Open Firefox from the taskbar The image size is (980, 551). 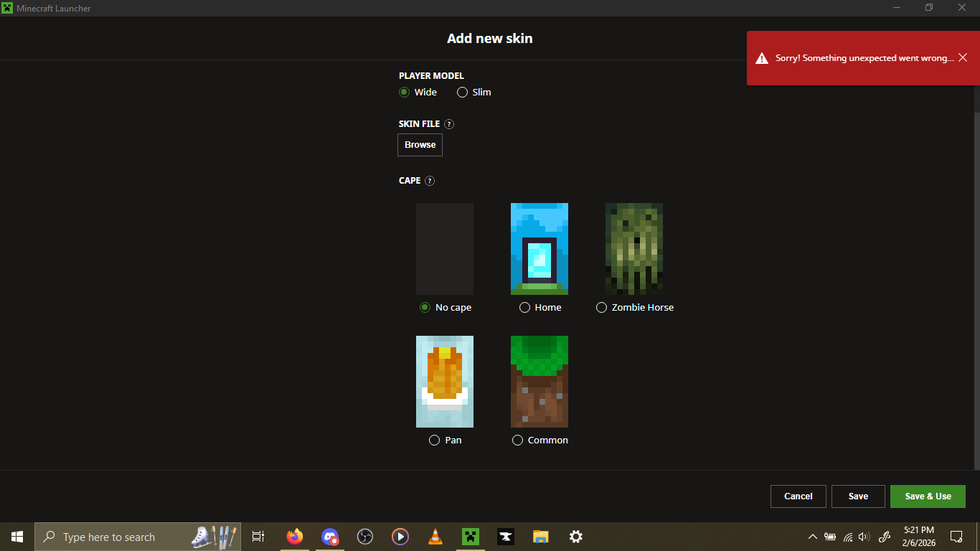[294, 537]
